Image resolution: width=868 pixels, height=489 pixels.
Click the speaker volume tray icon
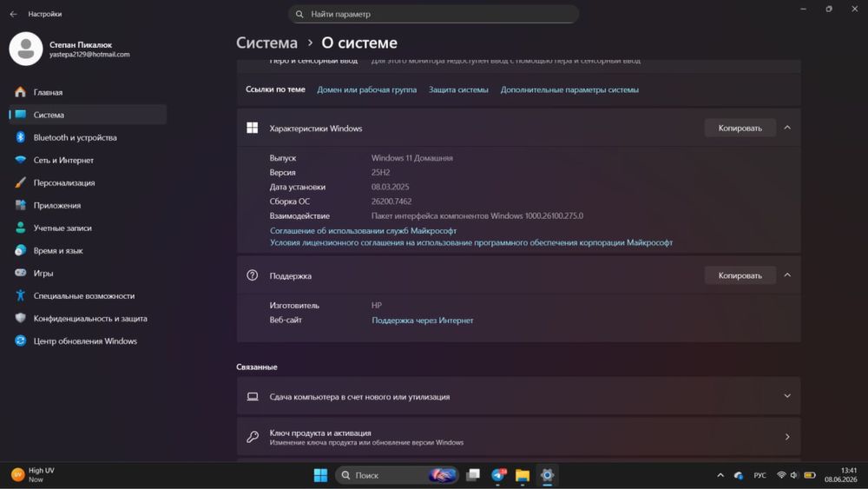click(794, 475)
